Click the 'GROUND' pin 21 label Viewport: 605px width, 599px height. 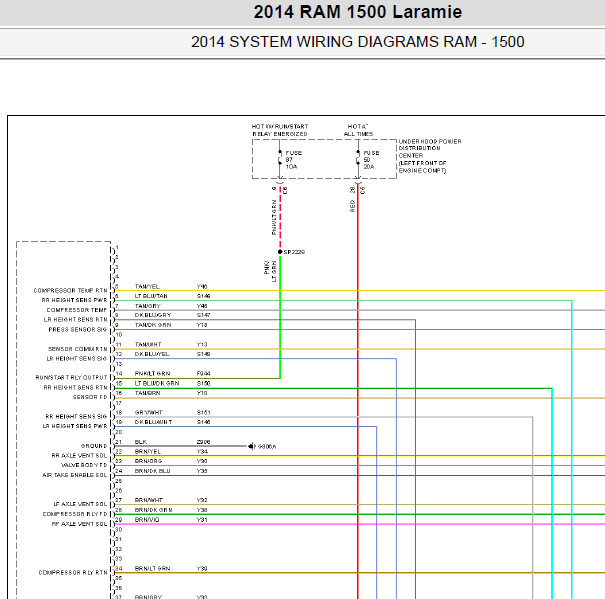point(94,446)
